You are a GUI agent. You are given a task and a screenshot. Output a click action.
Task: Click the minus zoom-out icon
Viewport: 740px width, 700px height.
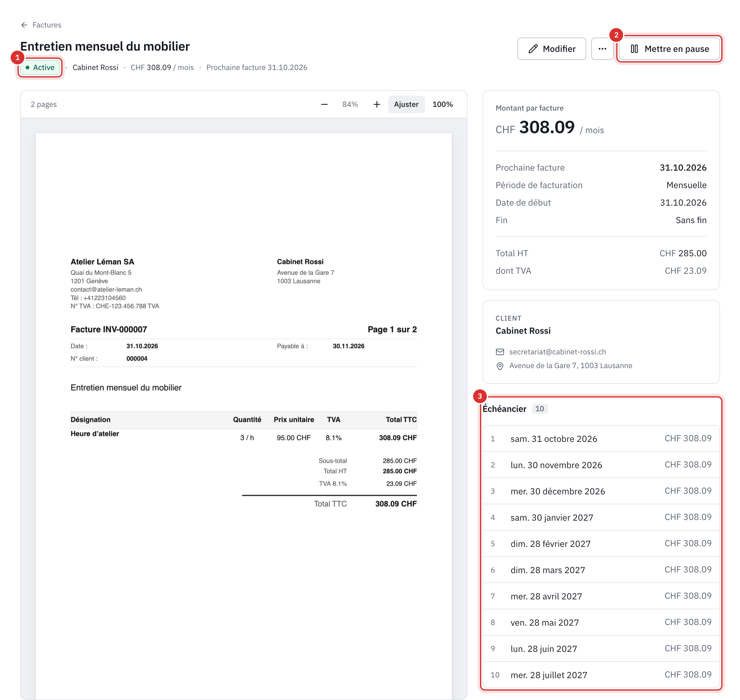coord(324,104)
